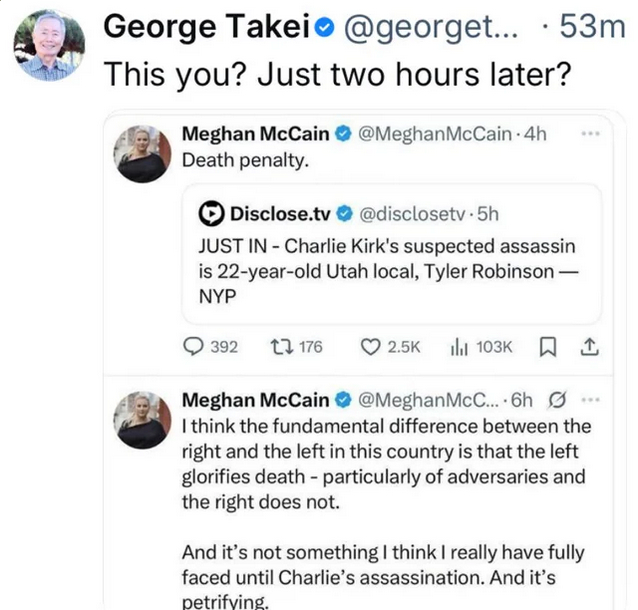Image resolution: width=638 pixels, height=610 pixels.
Task: Bookmark the Death penalty quoted tweet
Action: pyautogui.click(x=548, y=346)
